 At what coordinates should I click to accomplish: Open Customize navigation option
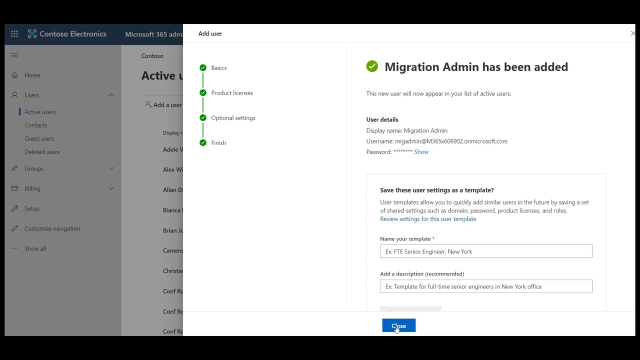[x=52, y=229]
